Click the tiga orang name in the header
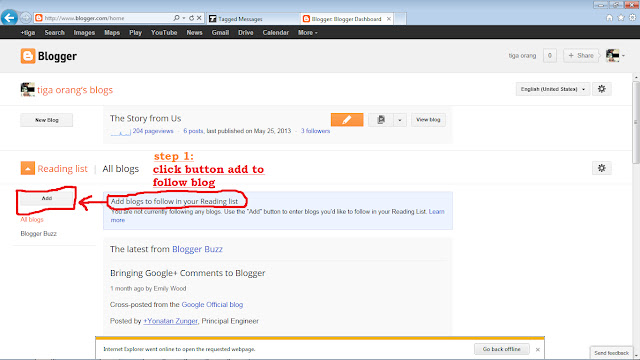This screenshot has height=360, width=640. (522, 56)
